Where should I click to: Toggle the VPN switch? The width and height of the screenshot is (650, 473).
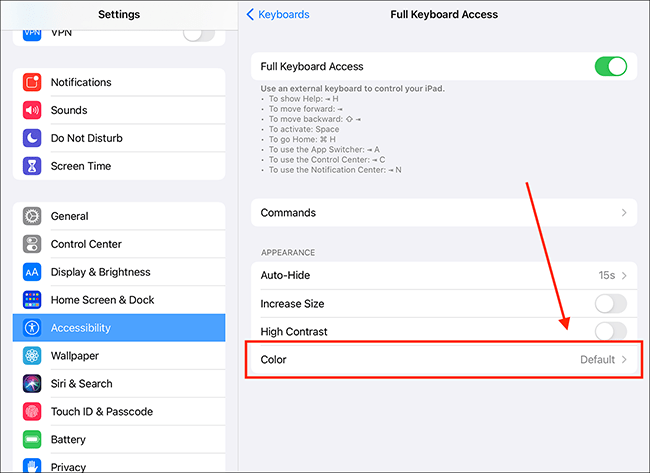[199, 35]
